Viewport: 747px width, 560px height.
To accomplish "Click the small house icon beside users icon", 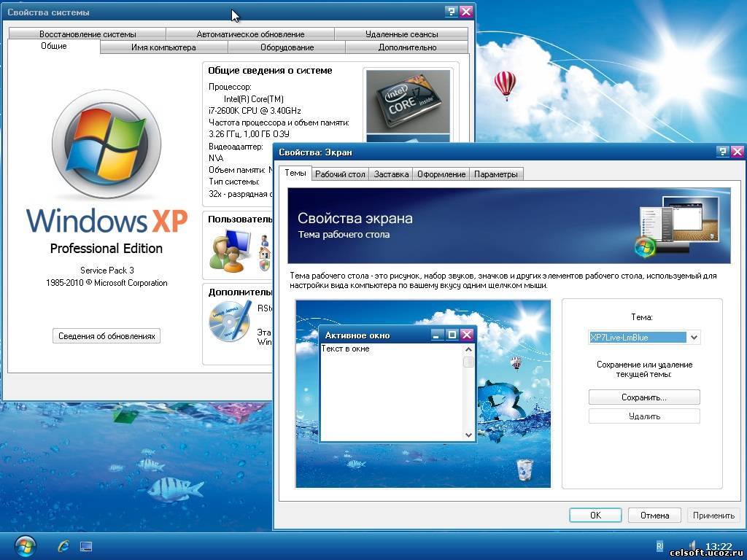I will pyautogui.click(x=266, y=252).
